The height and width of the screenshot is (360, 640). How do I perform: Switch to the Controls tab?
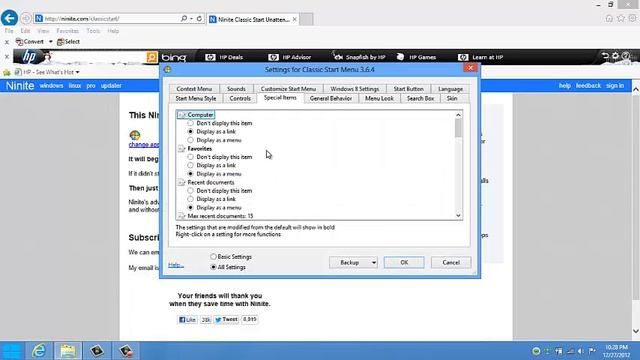tap(240, 98)
